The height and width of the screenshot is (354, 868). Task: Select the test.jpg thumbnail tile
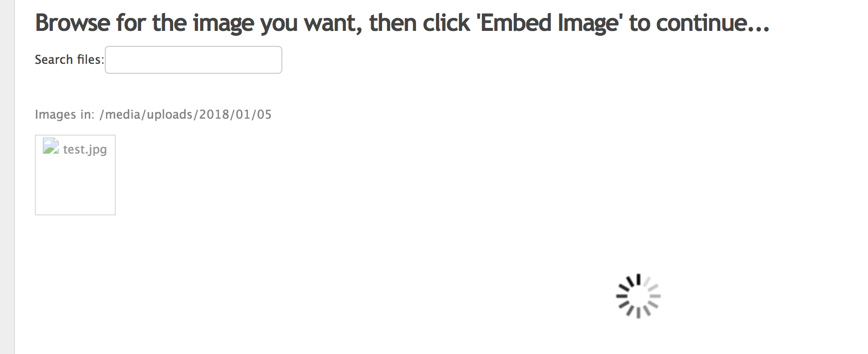click(x=75, y=175)
